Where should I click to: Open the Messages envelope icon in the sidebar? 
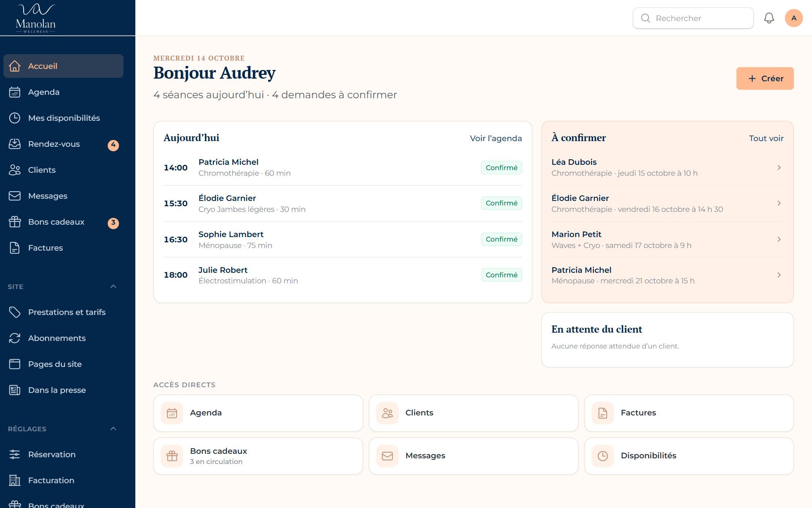[x=15, y=196]
